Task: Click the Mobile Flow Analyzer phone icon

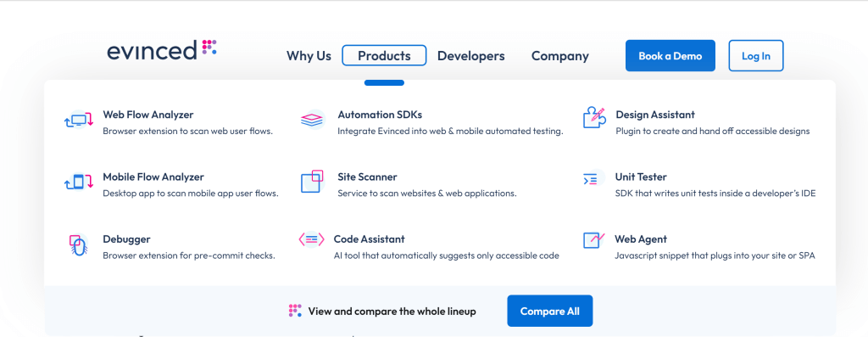Action: (79, 182)
